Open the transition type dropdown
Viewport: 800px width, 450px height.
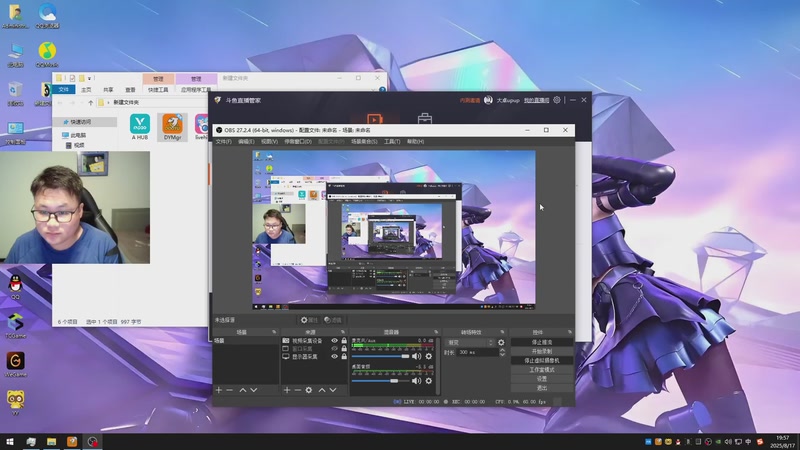[470, 342]
